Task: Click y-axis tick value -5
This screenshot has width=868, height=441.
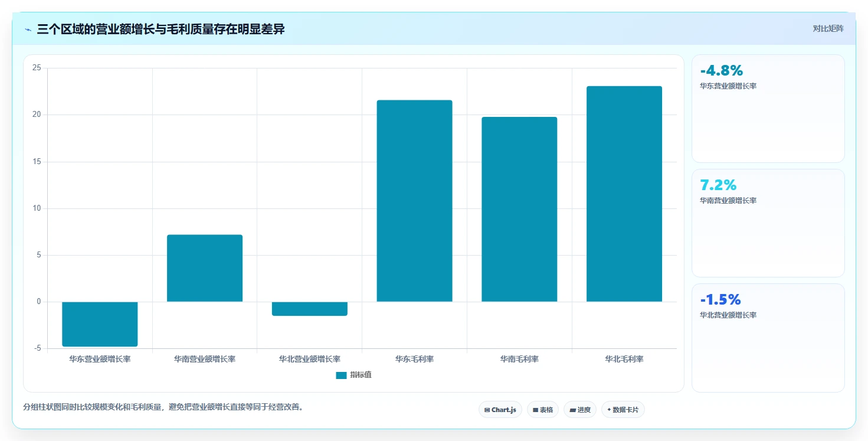Action: [38, 348]
